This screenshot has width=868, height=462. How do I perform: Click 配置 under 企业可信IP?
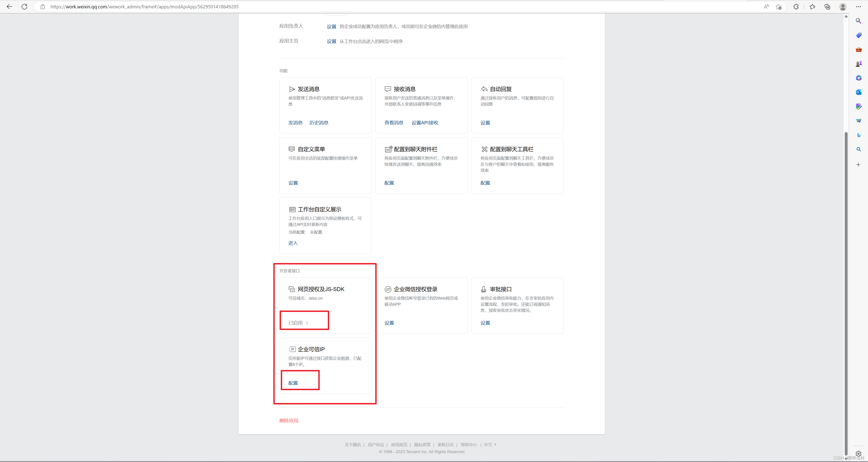(x=293, y=383)
